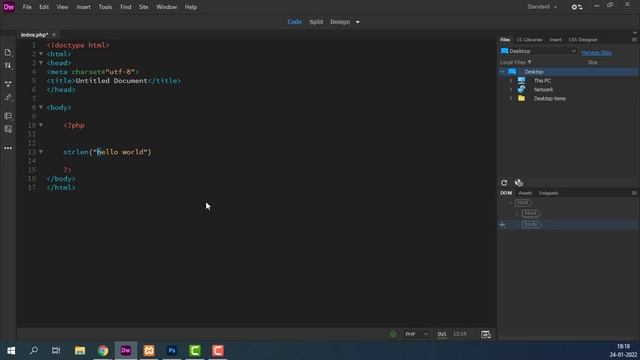Expand the Network tree node
The width and height of the screenshot is (640, 360).
click(511, 89)
